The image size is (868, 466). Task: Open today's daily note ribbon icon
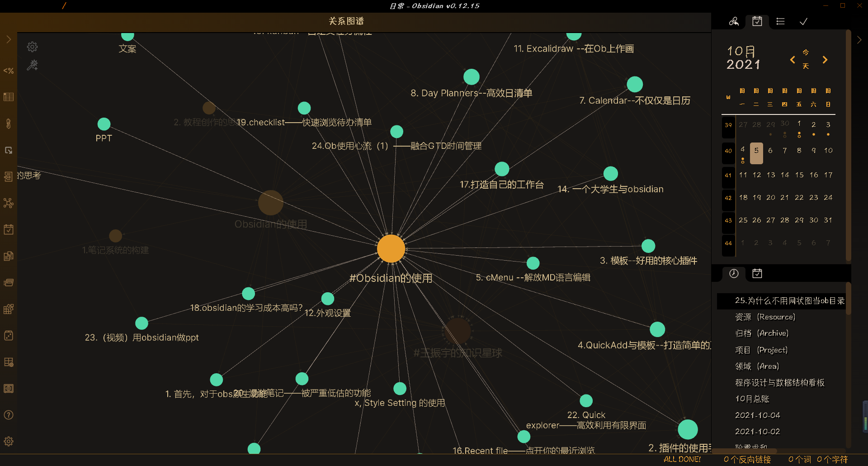tap(9, 229)
